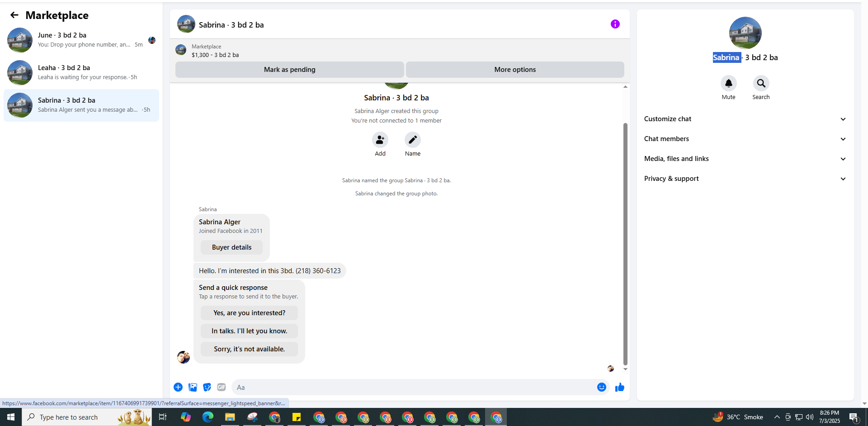868x426 pixels.
Task: Click listing photo in right info panel
Action: pyautogui.click(x=745, y=33)
